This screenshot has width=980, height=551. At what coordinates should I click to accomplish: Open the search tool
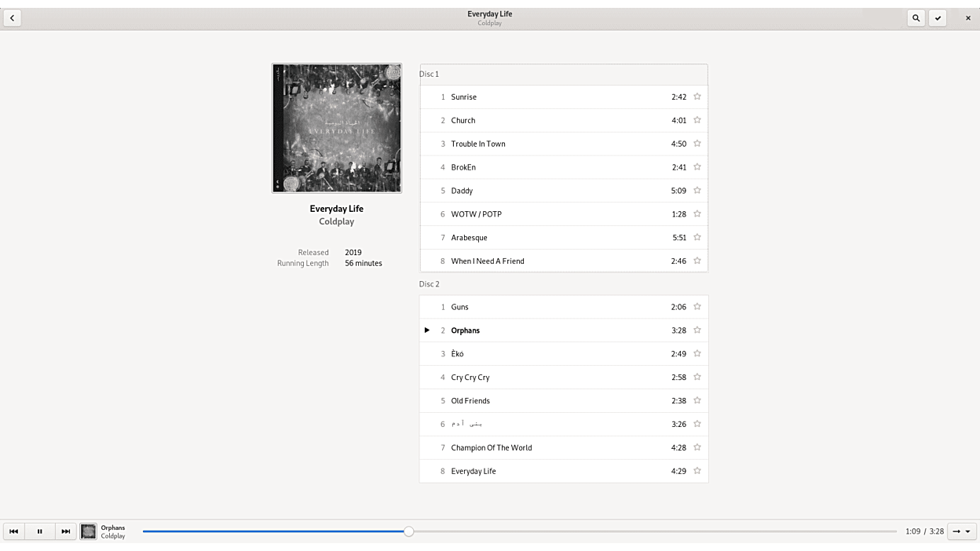point(916,18)
